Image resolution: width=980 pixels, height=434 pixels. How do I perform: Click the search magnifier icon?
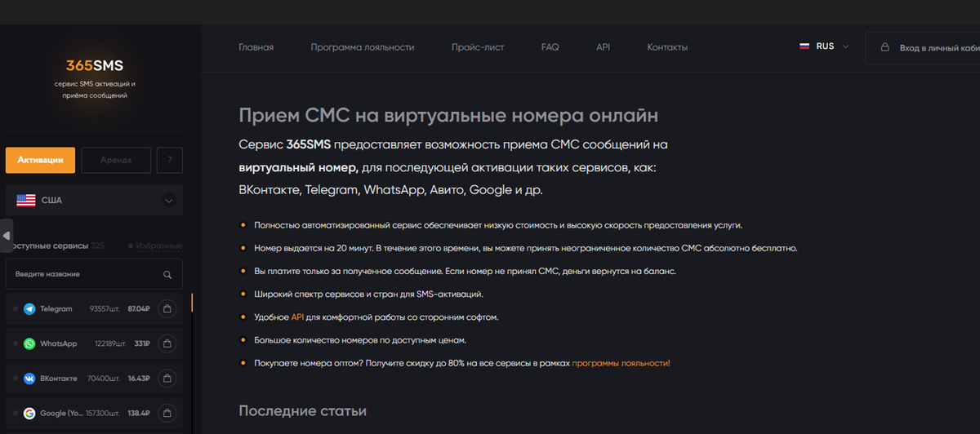click(167, 275)
